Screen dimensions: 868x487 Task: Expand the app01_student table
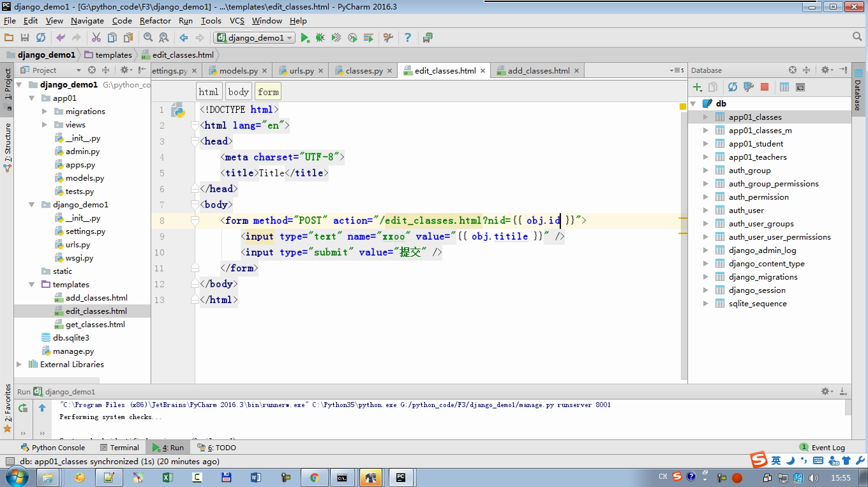(x=706, y=144)
